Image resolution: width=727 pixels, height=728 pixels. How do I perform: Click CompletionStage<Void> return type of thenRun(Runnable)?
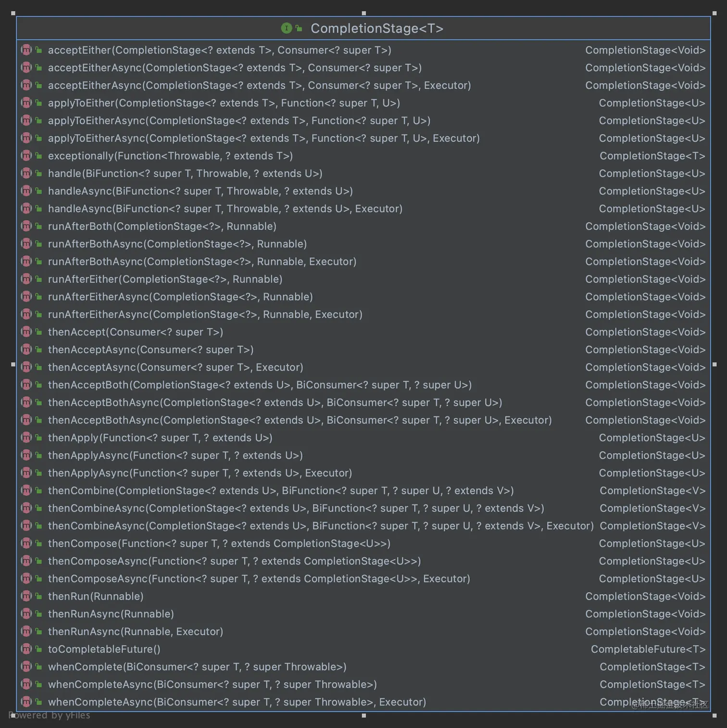[x=645, y=597]
